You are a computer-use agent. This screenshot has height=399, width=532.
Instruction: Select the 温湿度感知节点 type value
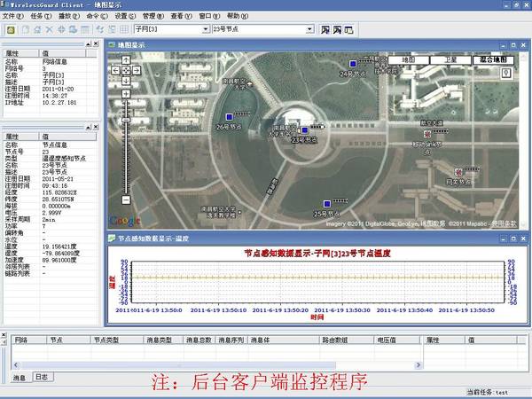pyautogui.click(x=64, y=159)
